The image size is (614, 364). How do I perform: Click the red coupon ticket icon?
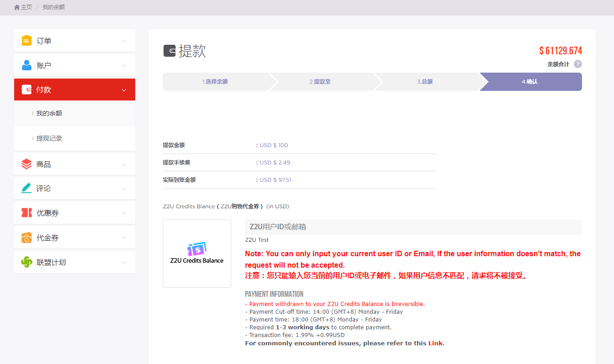tap(26, 213)
